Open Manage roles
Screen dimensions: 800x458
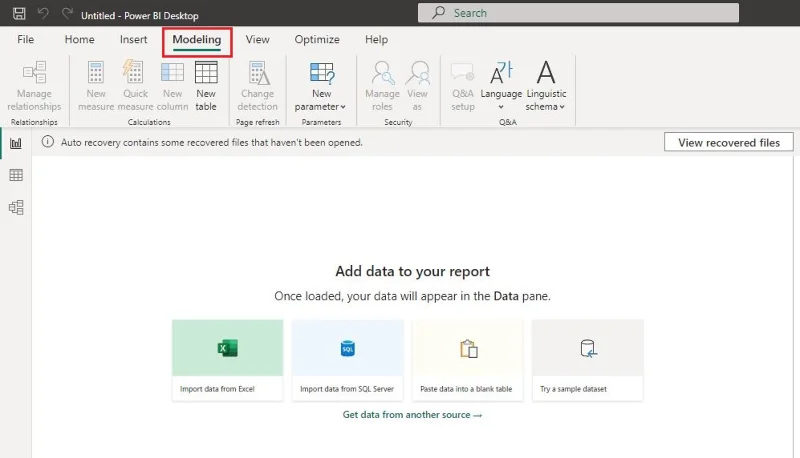(x=382, y=86)
